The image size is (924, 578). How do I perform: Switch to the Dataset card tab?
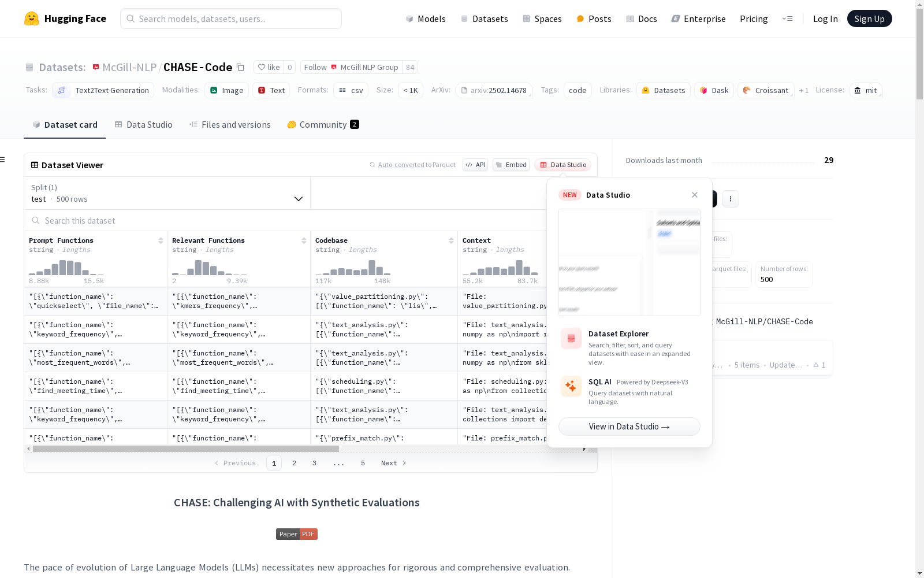[x=65, y=124]
